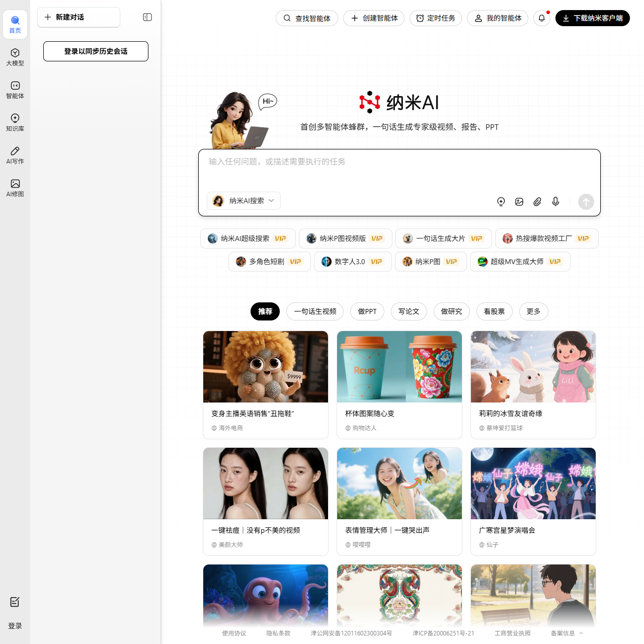Viewport: 644px width, 644px height.
Task: Click the send arrow button
Action: tap(586, 202)
